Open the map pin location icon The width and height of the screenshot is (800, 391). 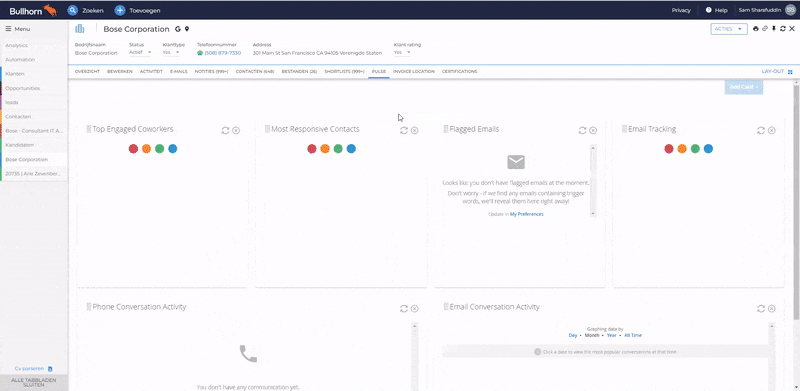click(187, 29)
